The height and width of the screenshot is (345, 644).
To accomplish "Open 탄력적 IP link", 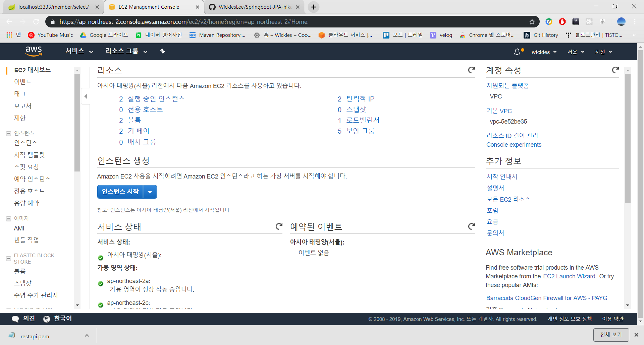I will click(360, 99).
